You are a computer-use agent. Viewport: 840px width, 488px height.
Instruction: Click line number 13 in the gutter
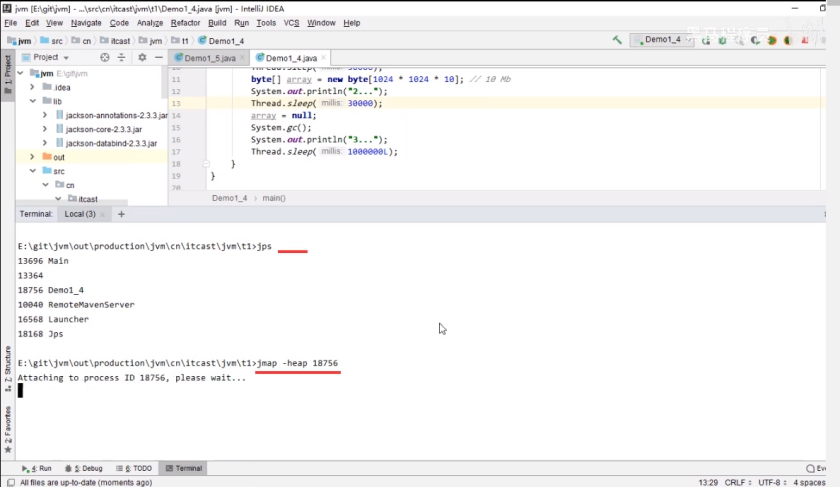(x=176, y=103)
